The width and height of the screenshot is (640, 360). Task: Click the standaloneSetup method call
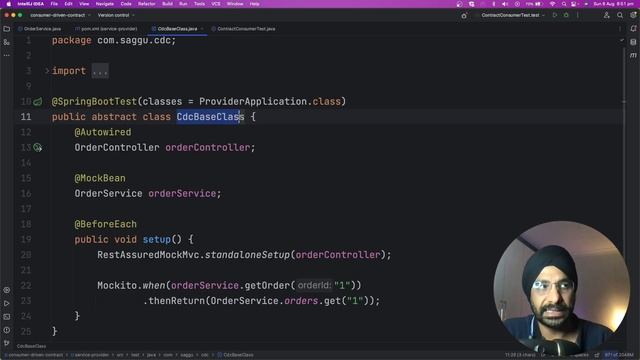247,255
